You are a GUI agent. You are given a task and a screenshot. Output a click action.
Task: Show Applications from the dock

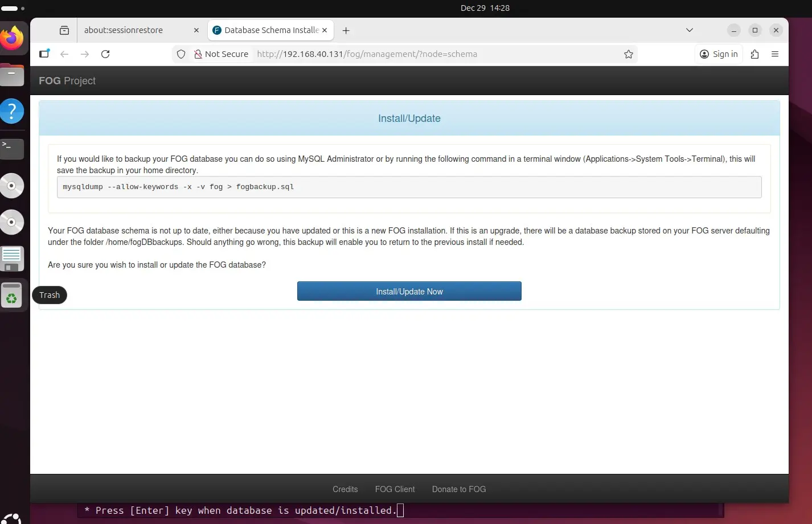[x=12, y=518]
